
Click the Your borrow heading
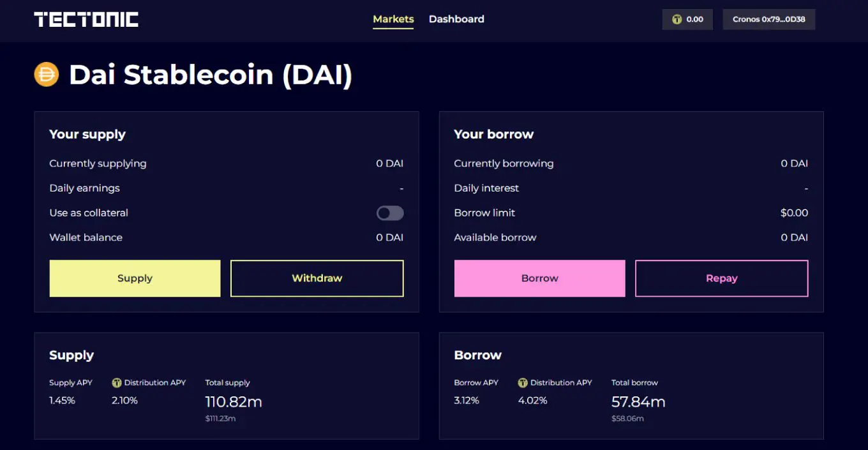pos(494,135)
